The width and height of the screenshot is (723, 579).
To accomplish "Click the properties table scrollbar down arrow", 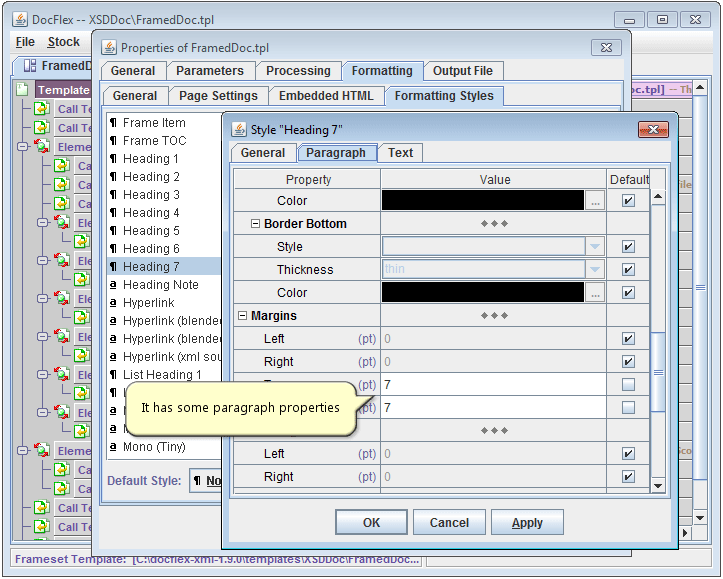I will (658, 485).
